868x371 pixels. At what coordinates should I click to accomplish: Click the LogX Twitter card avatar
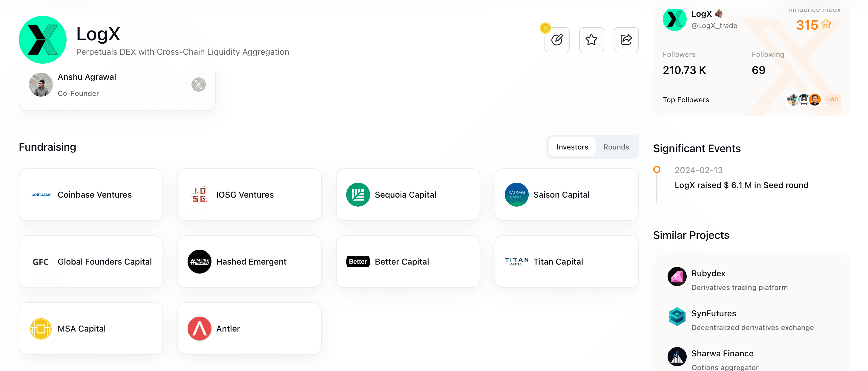[x=674, y=19]
